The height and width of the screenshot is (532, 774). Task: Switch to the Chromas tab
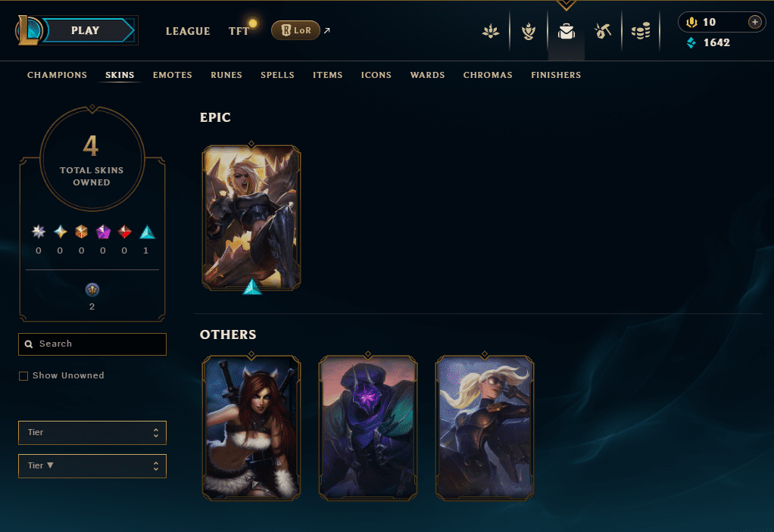click(x=488, y=75)
